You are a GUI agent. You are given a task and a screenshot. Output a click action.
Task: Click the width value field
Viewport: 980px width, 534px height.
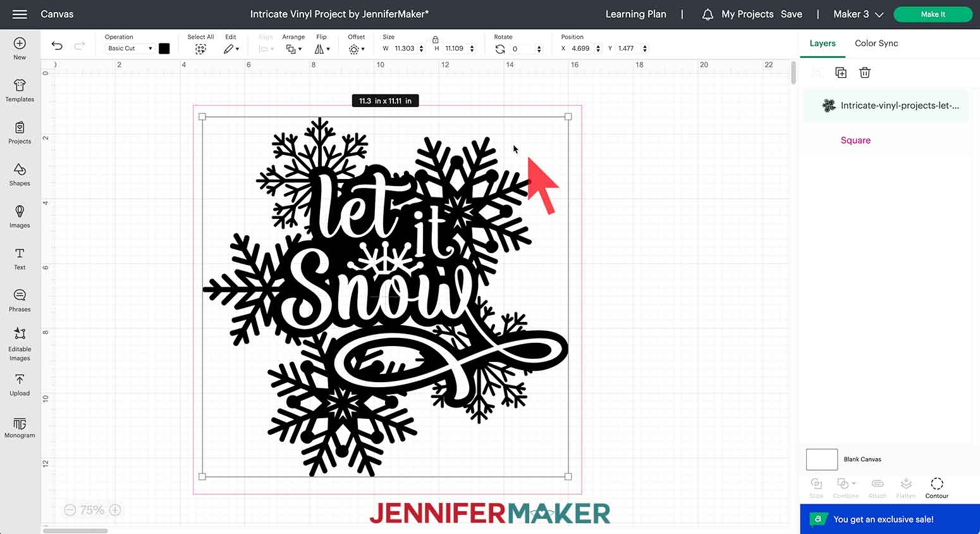click(405, 48)
